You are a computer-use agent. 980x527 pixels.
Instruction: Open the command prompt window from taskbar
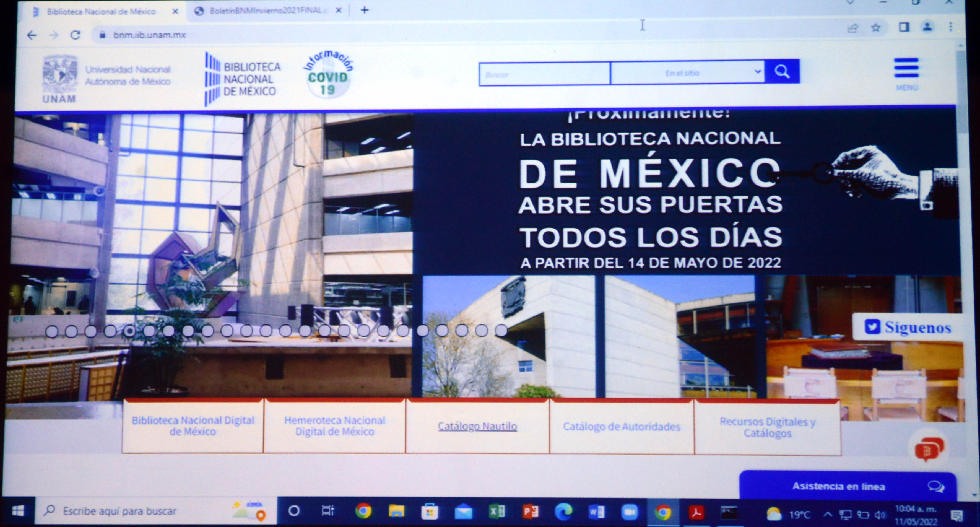click(x=729, y=513)
